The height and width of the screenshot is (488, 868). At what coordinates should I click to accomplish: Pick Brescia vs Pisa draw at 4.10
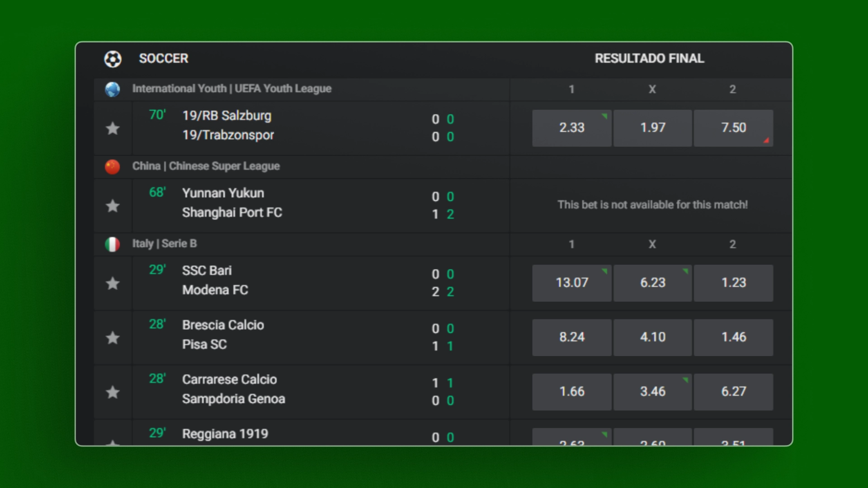click(x=652, y=338)
